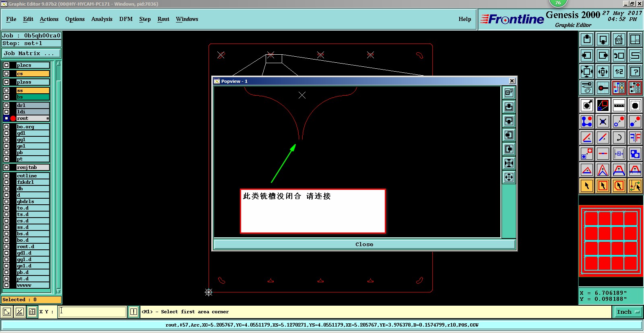Click the layer list scroll up arrow
The image size is (644, 333).
(x=58, y=64)
